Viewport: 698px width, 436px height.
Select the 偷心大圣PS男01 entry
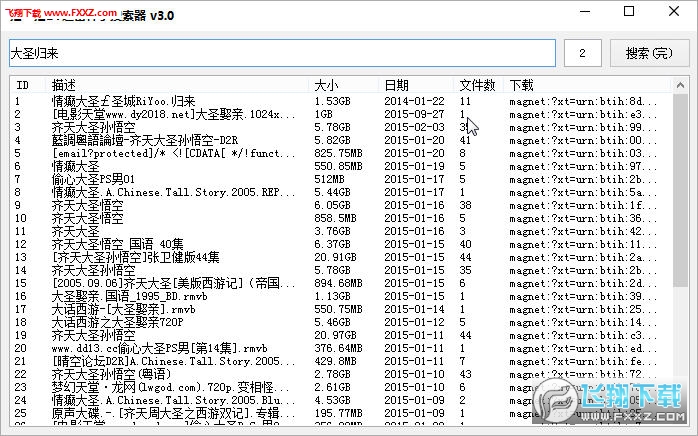[93, 179]
